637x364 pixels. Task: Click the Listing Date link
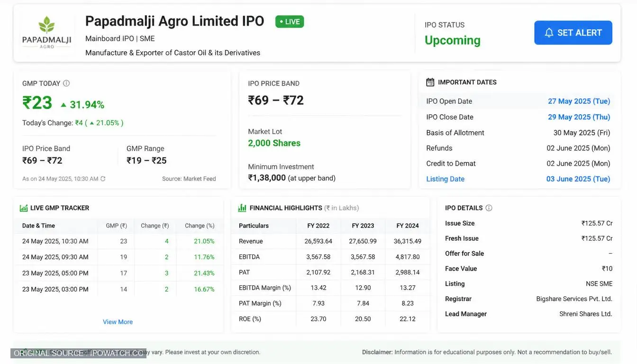tap(445, 179)
